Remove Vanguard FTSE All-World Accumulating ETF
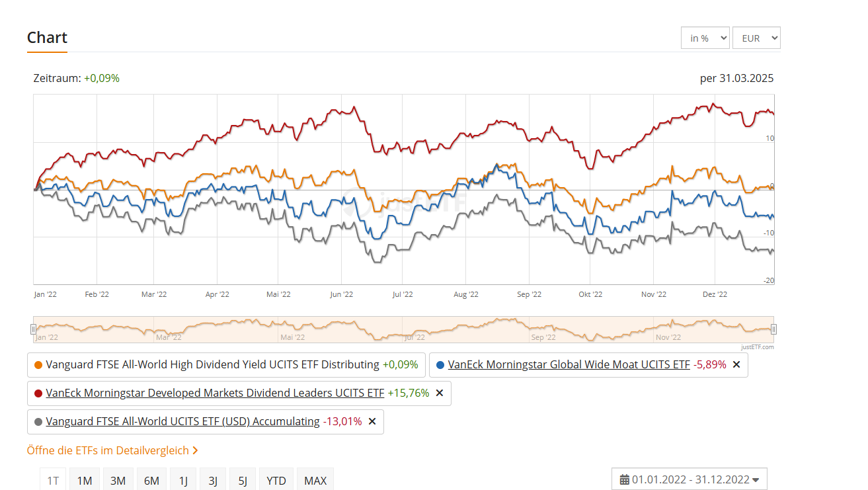The height and width of the screenshot is (490, 868). click(x=372, y=421)
